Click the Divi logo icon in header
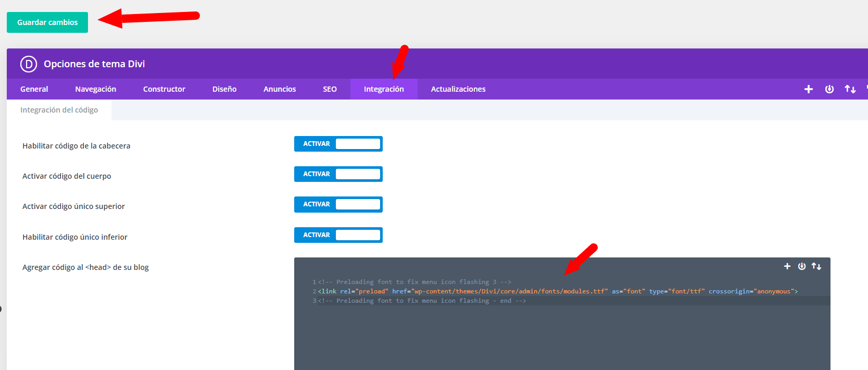The height and width of the screenshot is (370, 868). 29,64
